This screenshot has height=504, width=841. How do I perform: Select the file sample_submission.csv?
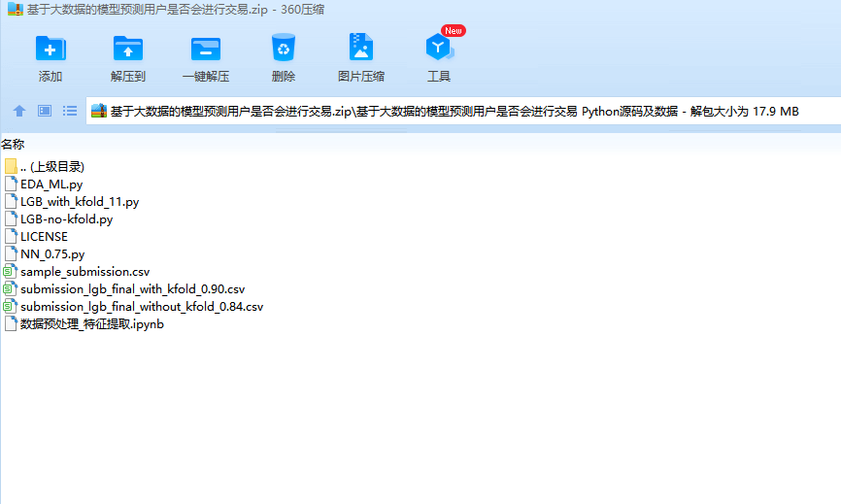[77, 272]
